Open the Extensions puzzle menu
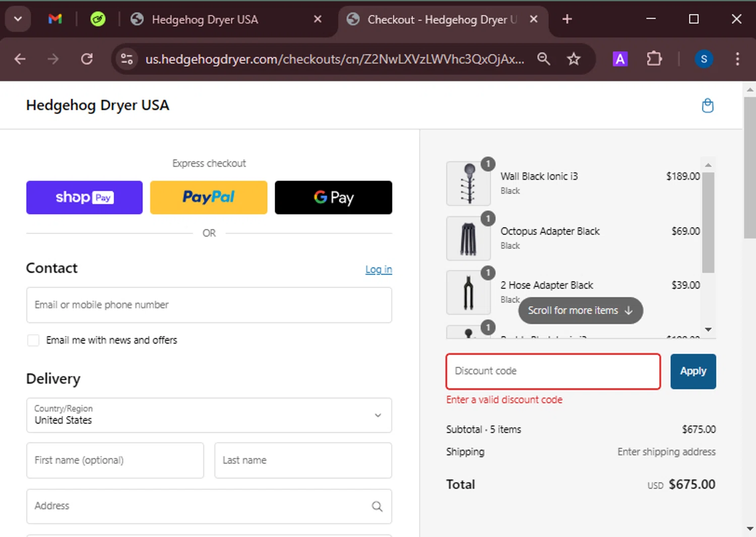Image resolution: width=756 pixels, height=537 pixels. (x=654, y=59)
